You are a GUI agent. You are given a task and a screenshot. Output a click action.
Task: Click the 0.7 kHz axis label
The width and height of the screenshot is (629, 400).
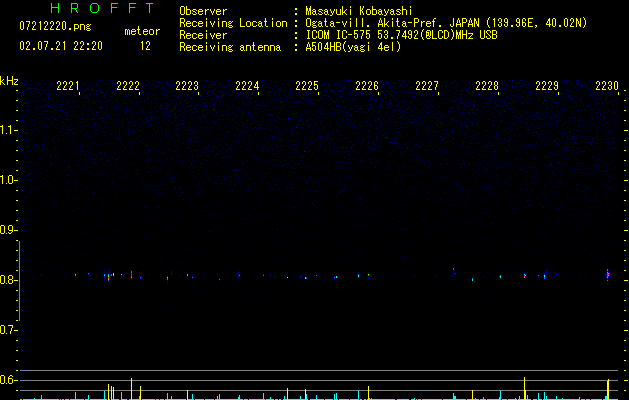8,330
